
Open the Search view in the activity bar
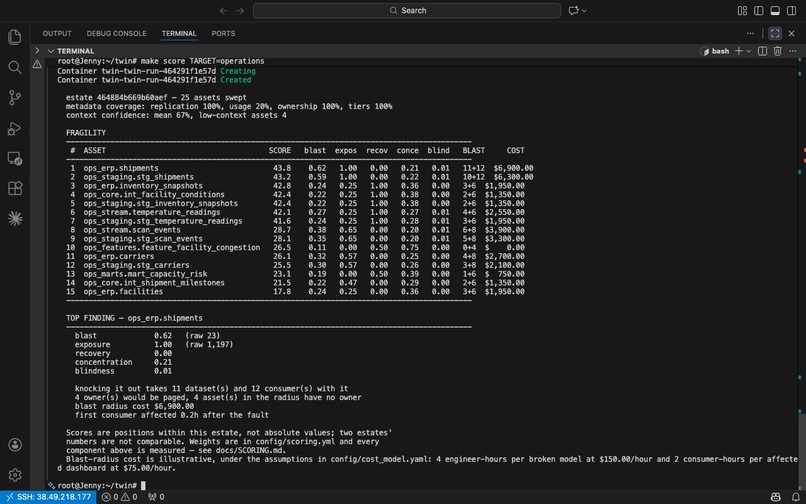click(15, 67)
